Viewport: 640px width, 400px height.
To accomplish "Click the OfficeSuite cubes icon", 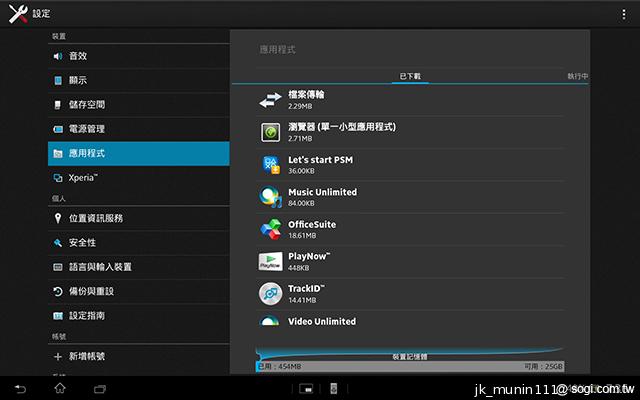I will click(x=271, y=229).
